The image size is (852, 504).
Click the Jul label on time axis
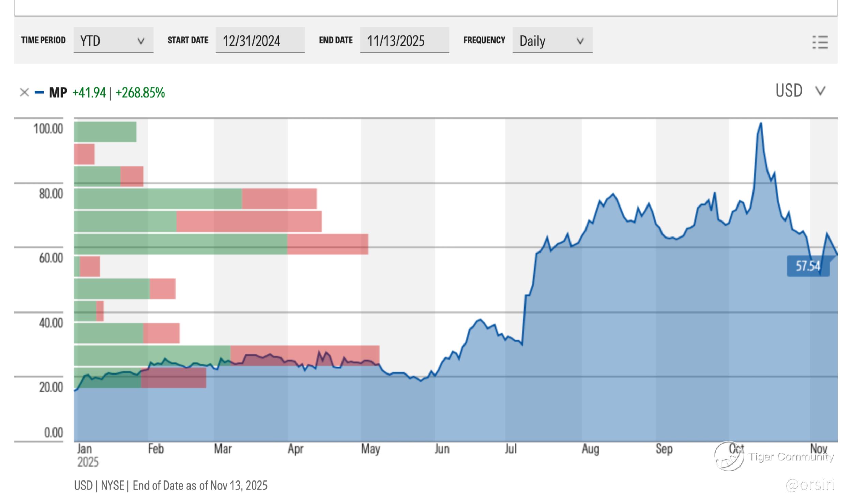coord(511,449)
